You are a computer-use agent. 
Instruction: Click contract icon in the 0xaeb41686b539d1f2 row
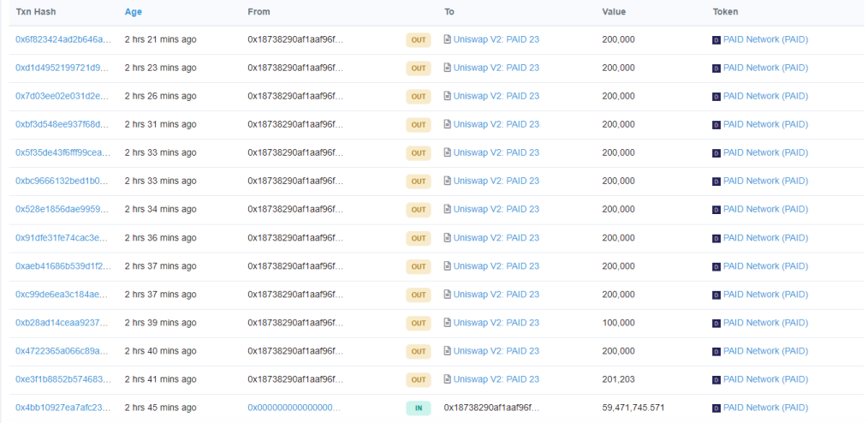(x=448, y=265)
